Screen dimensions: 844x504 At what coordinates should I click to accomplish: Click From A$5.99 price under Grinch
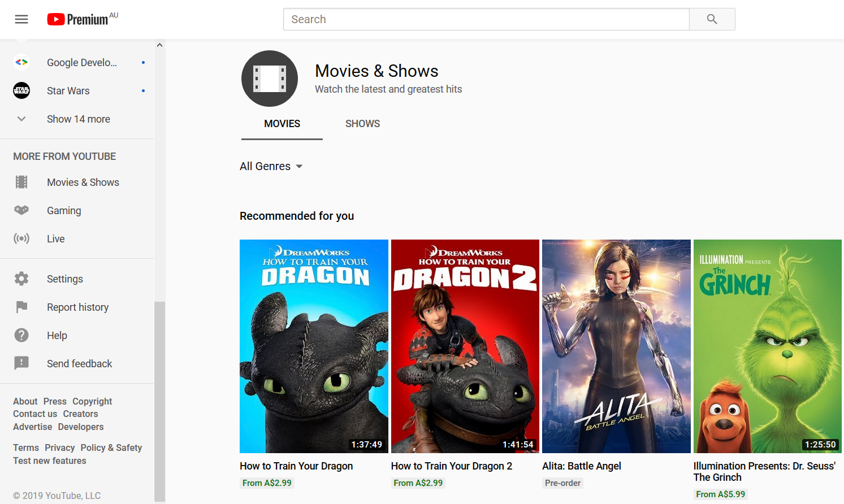[721, 494]
